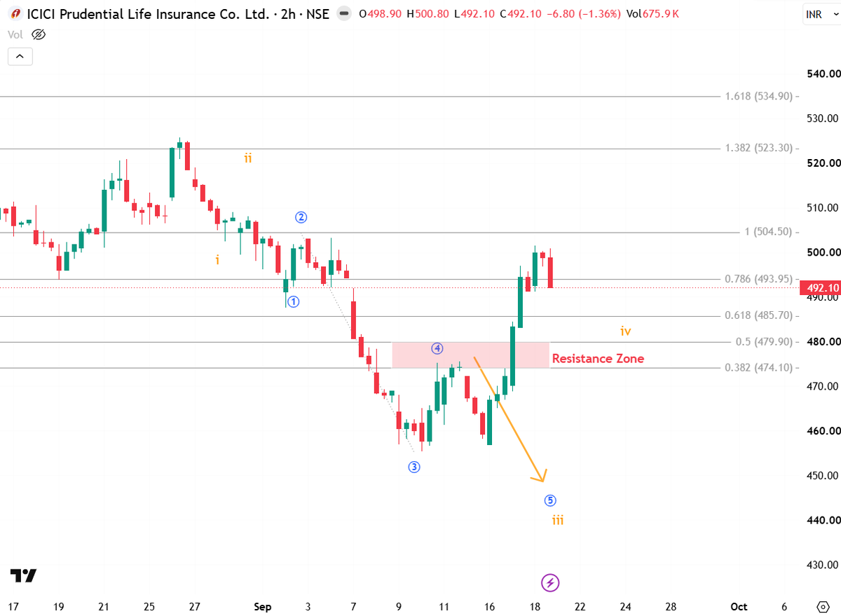This screenshot has height=616, width=841.
Task: Click the 450.00 price axis label
Action: [x=821, y=476]
